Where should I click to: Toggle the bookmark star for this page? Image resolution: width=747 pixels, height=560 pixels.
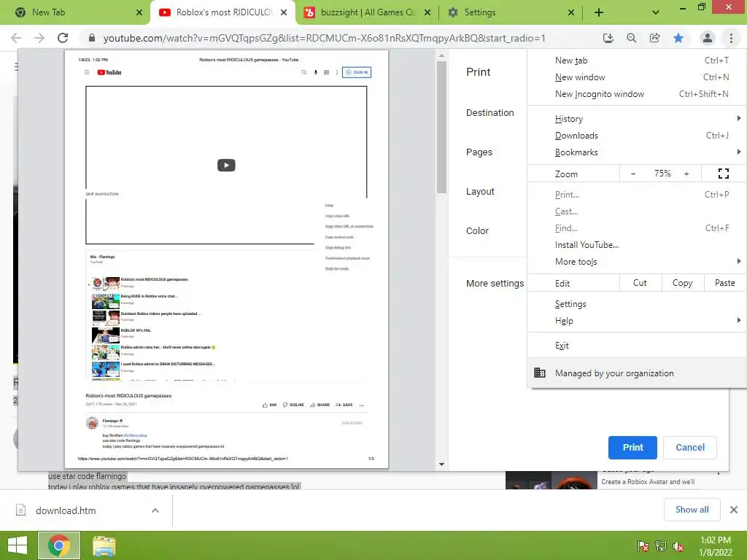click(x=678, y=38)
